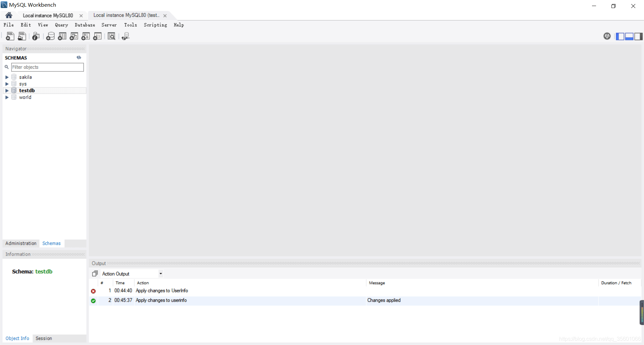Reconnect to the DBMS icon
The width and height of the screenshot is (644, 345).
click(125, 36)
